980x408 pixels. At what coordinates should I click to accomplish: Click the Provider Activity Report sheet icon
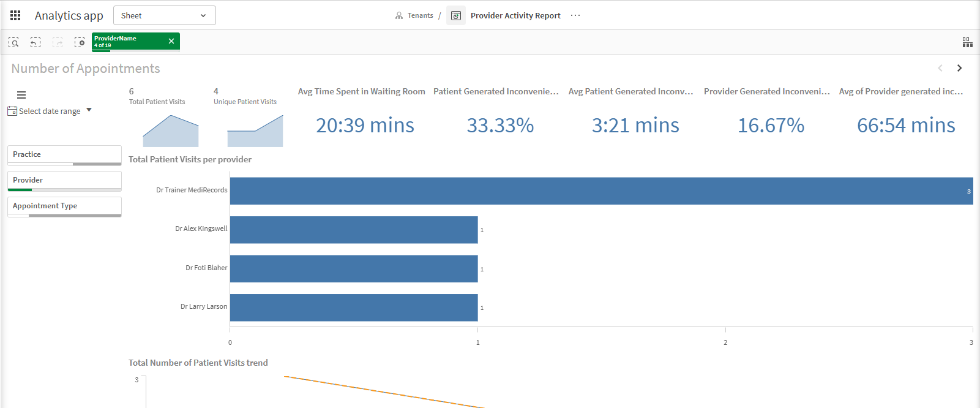pos(456,15)
